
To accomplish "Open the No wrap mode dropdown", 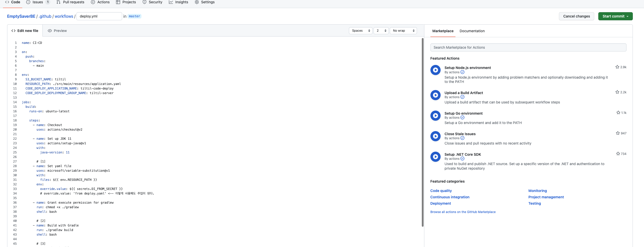I will pyautogui.click(x=403, y=31).
